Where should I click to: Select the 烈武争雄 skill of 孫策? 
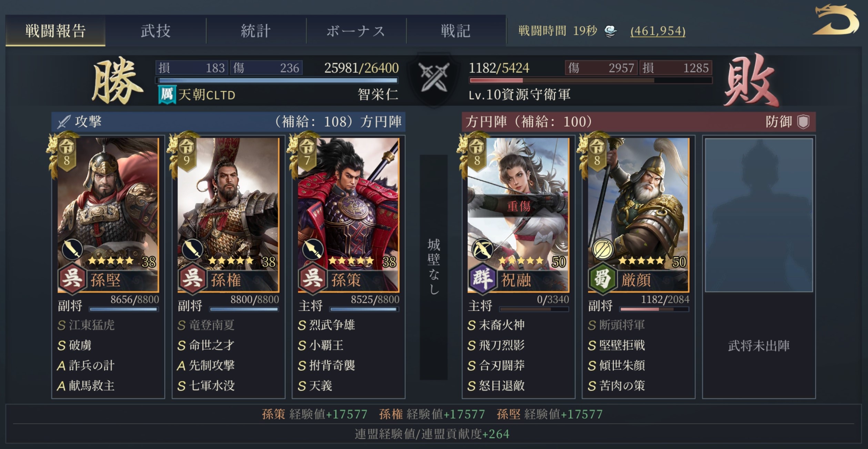[x=326, y=325]
